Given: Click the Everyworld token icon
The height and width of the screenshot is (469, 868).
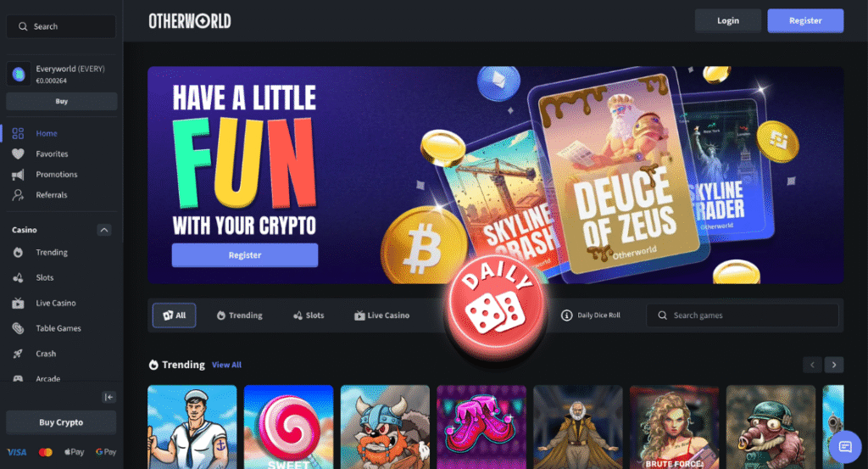Looking at the screenshot, I should point(19,74).
